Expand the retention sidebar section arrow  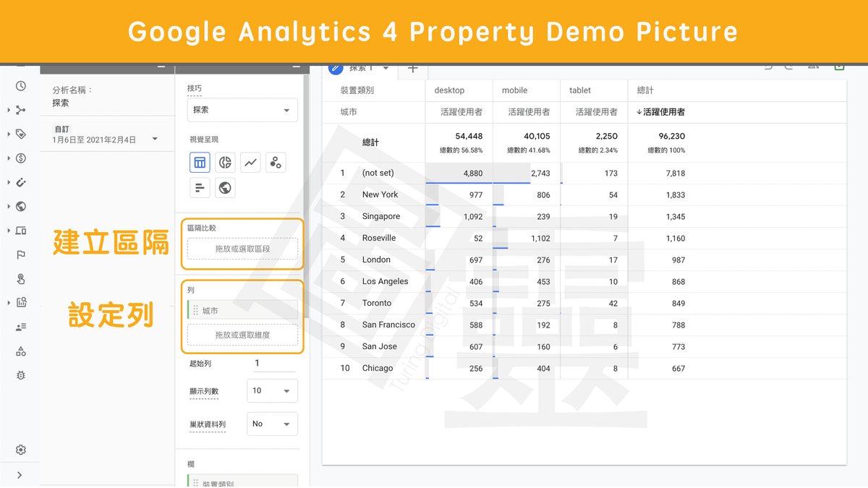pyautogui.click(x=9, y=182)
